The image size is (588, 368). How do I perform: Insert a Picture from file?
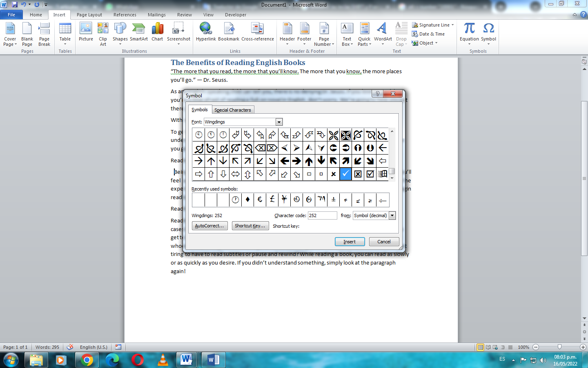tap(86, 32)
